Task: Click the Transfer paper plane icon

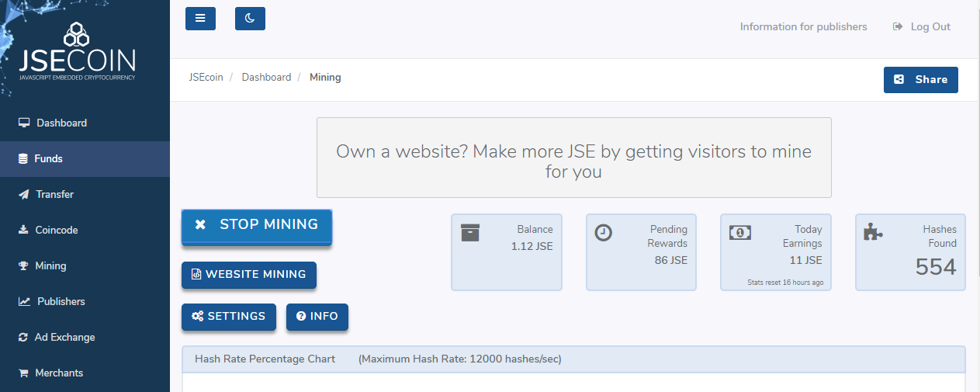Action: [24, 194]
